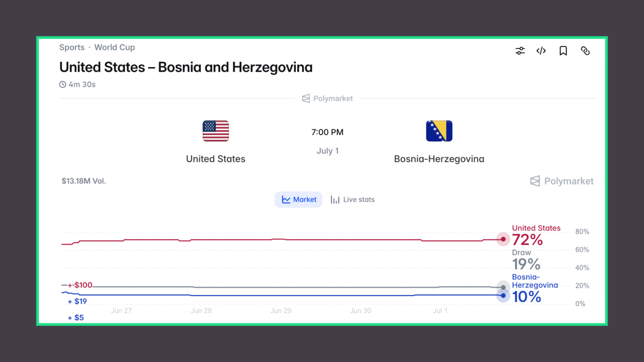This screenshot has height=362, width=644.
Task: Open the filter settings sliders icon
Action: 520,51
